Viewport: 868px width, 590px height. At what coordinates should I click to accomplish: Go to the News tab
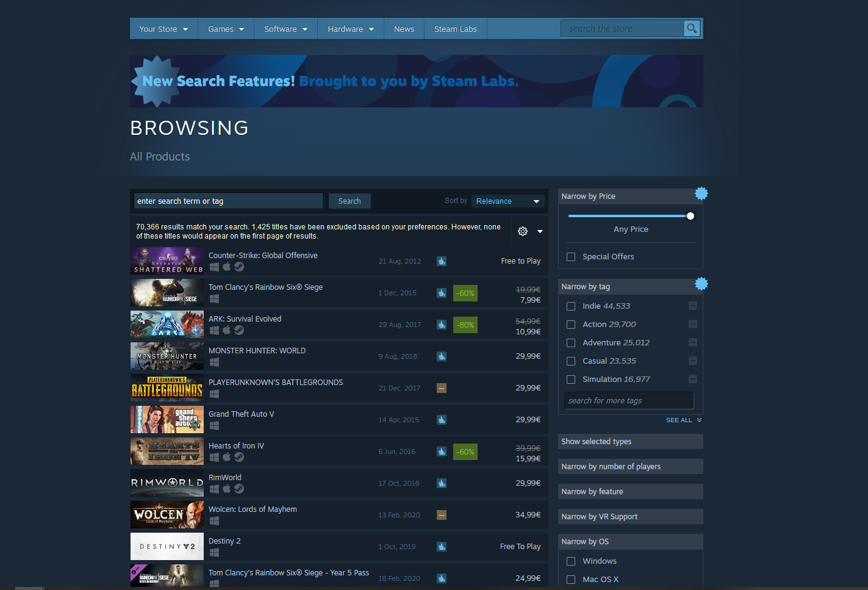click(404, 29)
